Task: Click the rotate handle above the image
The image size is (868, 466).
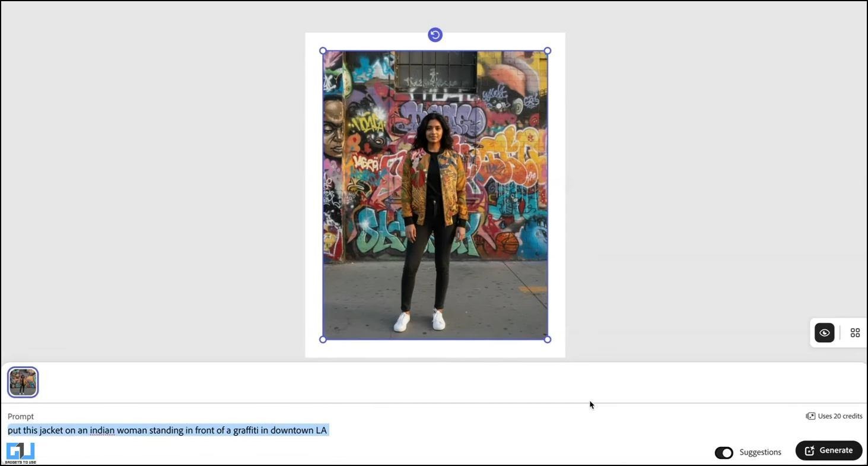Action: pos(435,35)
